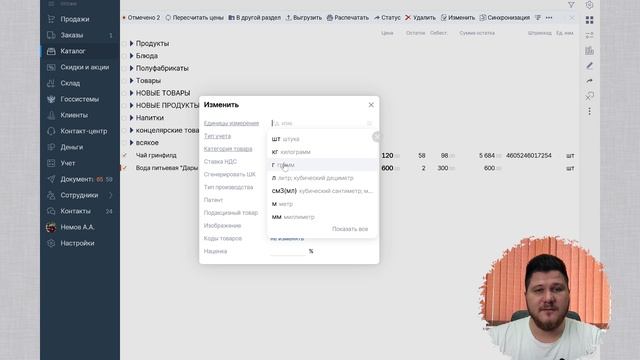The image size is (640, 360).
Task: Open Контакты section
Action: (76, 211)
